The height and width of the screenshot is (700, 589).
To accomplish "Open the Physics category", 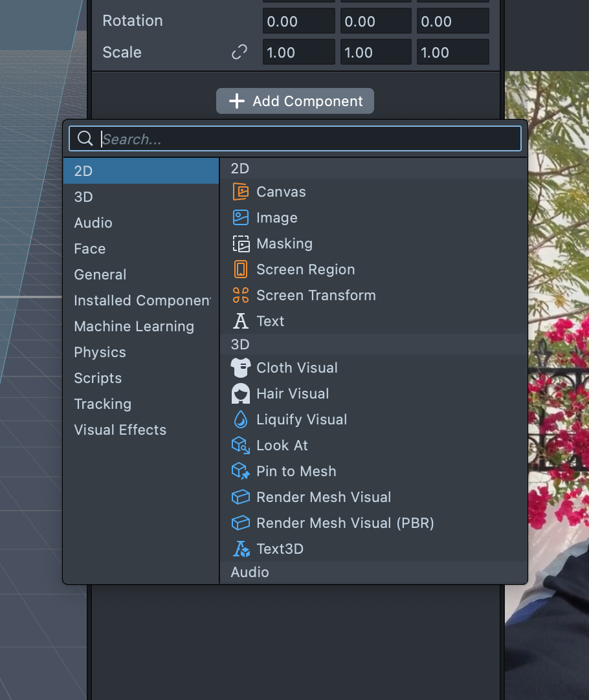I will 100,352.
